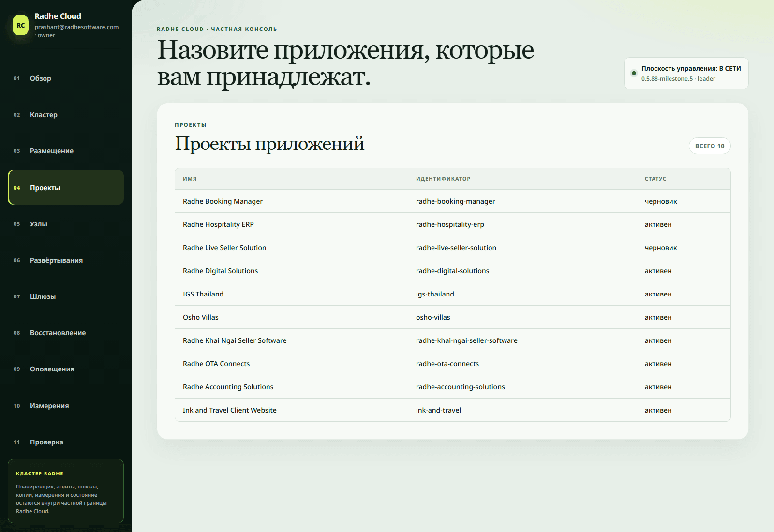
Task: Click the control plane status indicator dot
Action: point(634,74)
